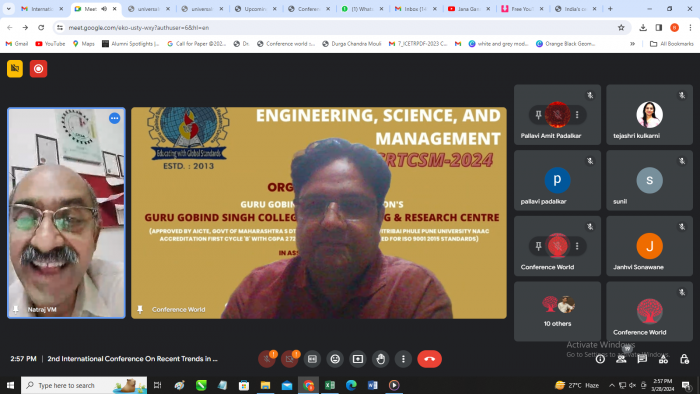
Task: Show the people participants panel icon
Action: 621,359
